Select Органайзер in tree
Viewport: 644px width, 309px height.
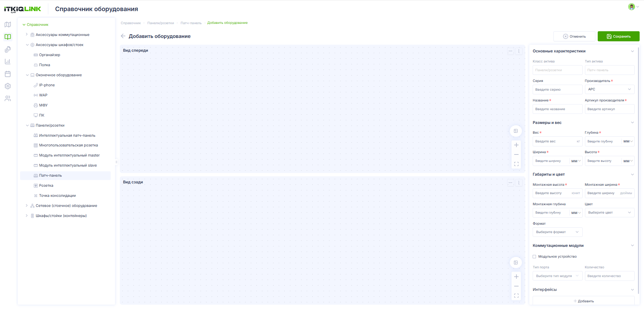click(50, 55)
